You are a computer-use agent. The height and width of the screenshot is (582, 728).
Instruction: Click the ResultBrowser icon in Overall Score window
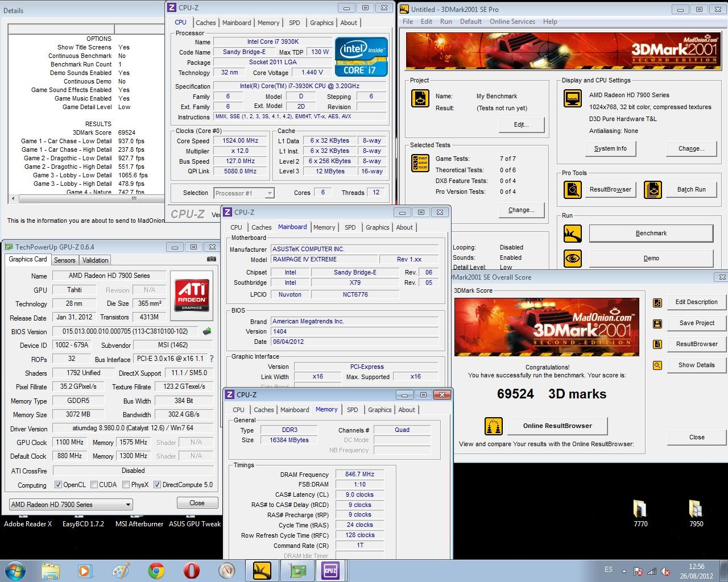tap(657, 344)
